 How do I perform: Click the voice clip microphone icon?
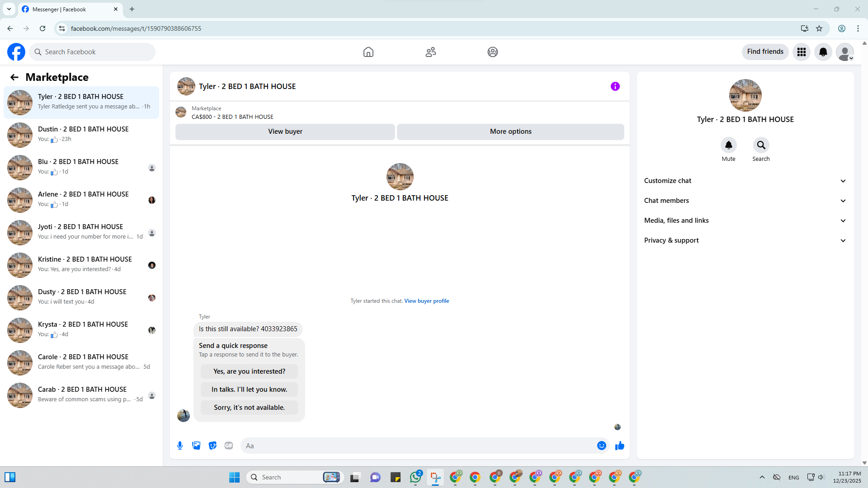coord(180,446)
